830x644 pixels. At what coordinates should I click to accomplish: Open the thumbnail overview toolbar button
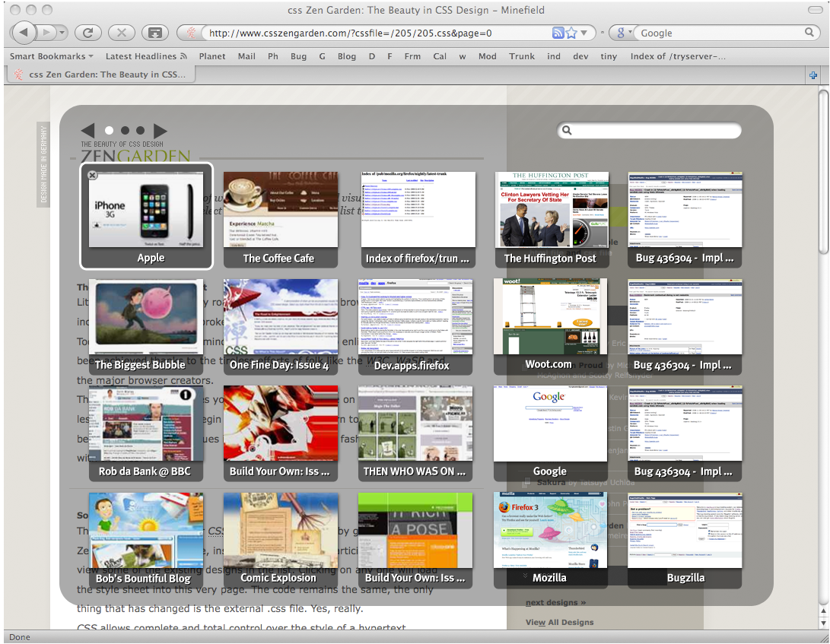tap(154, 33)
